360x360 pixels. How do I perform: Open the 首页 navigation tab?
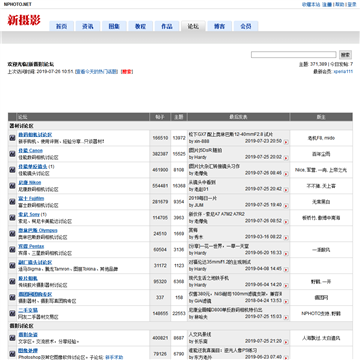[x=61, y=26]
